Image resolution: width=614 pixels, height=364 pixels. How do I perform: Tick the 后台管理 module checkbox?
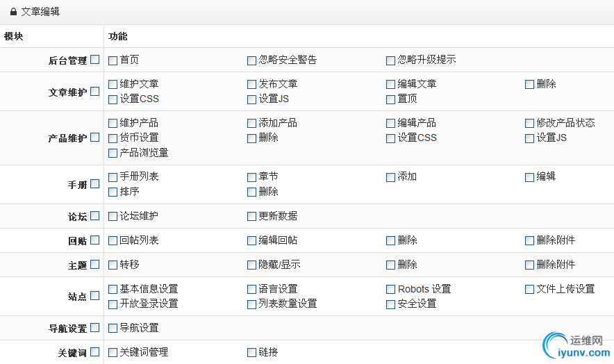(x=94, y=60)
